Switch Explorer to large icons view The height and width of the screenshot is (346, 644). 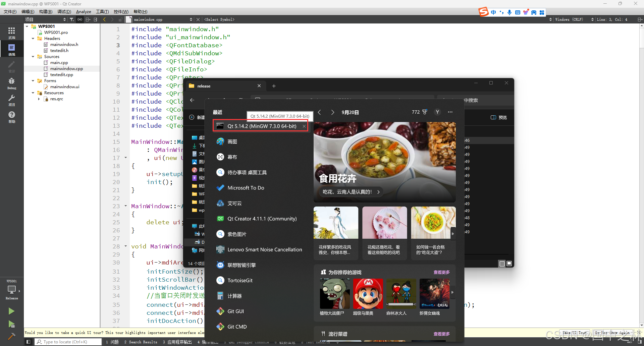[509, 264]
